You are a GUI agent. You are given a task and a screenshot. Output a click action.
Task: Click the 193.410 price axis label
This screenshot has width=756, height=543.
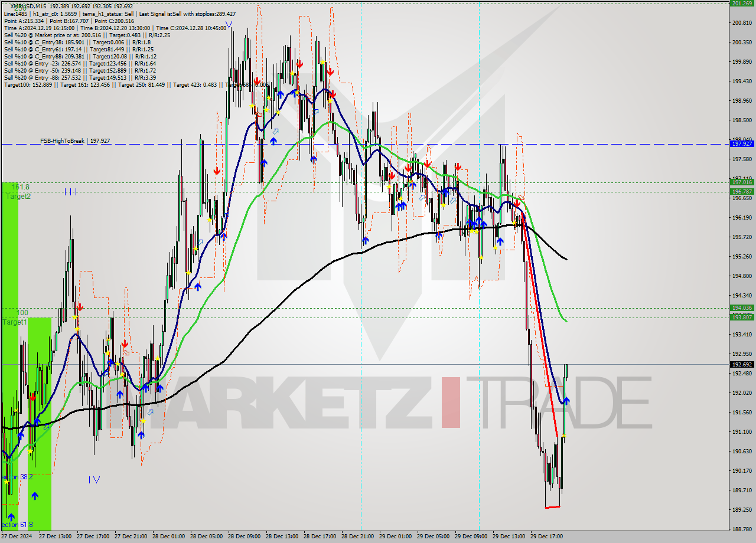741,335
